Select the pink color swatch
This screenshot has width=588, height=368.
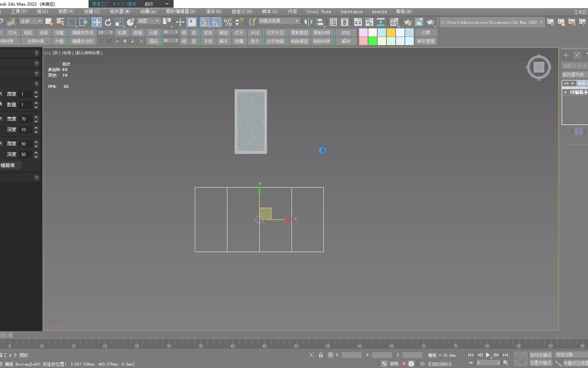pos(363,41)
